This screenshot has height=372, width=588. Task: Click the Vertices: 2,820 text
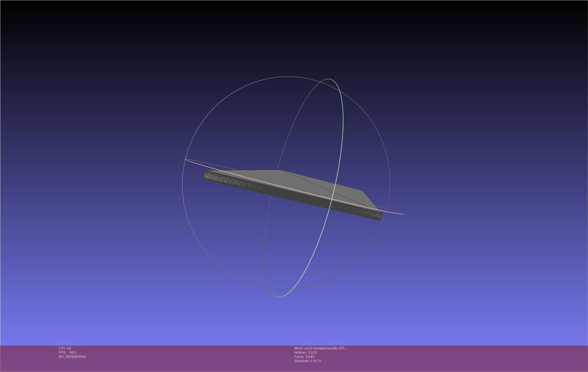305,353
